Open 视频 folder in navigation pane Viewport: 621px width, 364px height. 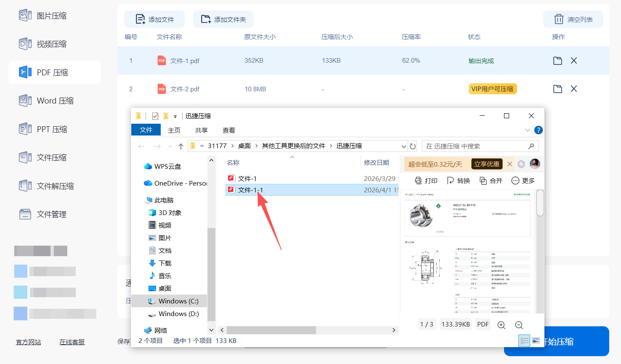click(x=160, y=226)
